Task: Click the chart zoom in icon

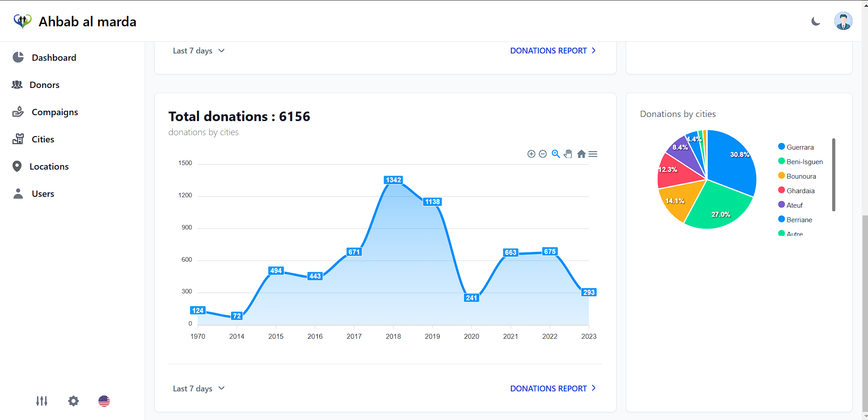Action: [531, 154]
